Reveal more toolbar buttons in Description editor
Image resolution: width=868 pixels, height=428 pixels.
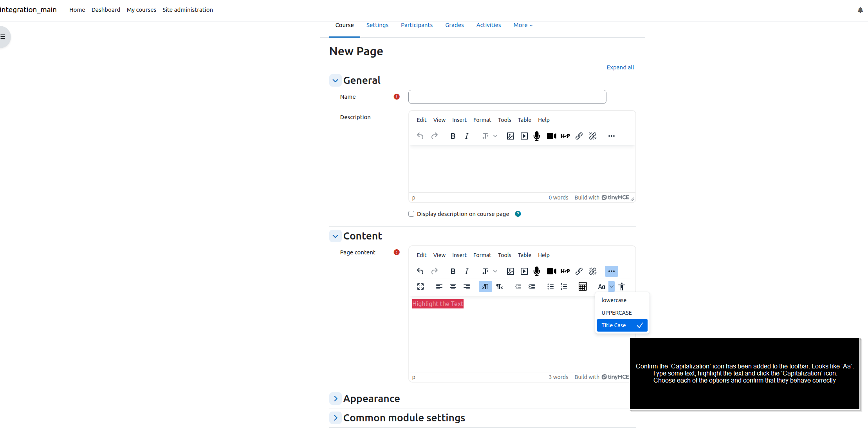click(612, 136)
